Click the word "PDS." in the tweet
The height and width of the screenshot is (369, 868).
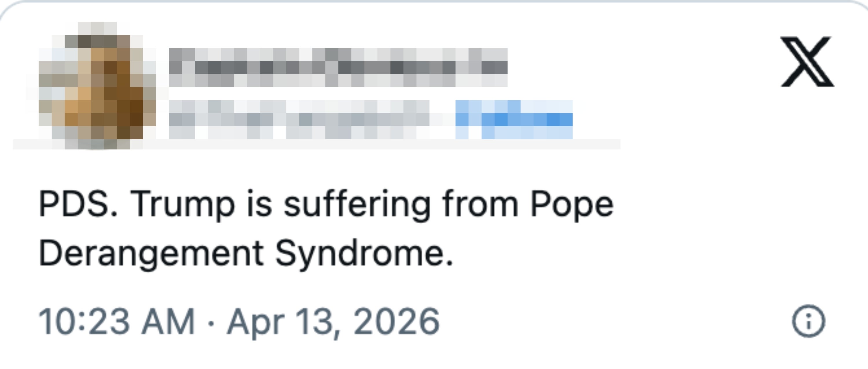click(x=78, y=204)
